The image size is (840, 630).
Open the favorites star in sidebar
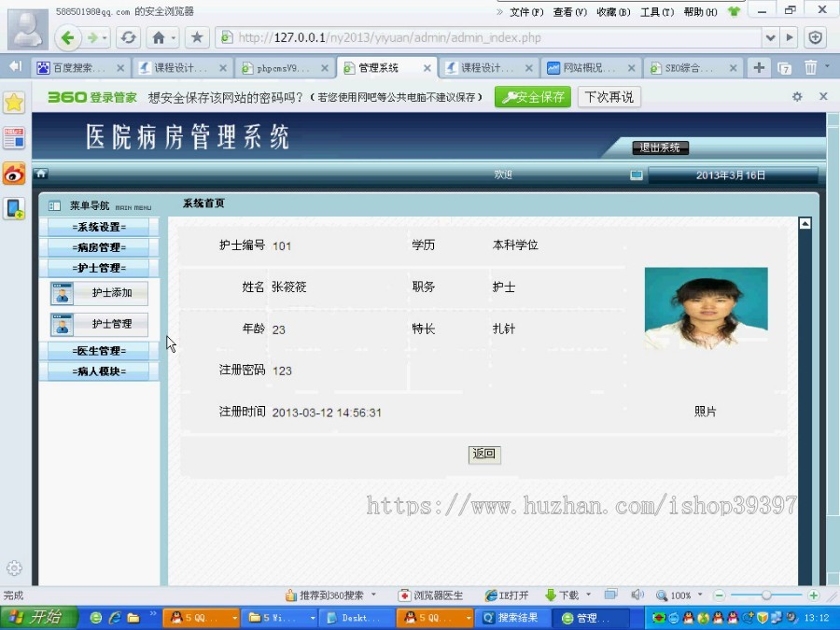tap(14, 103)
